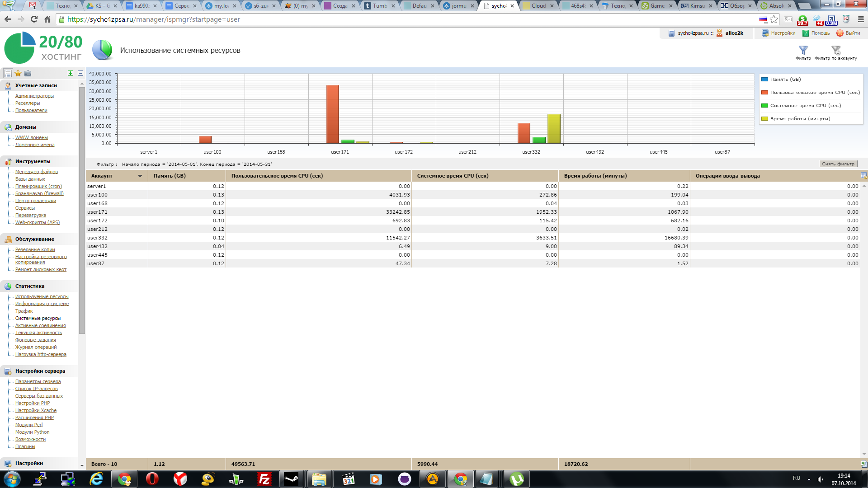The image size is (868, 488).
Task: Click the Выйти logout icon
Action: pyautogui.click(x=840, y=33)
